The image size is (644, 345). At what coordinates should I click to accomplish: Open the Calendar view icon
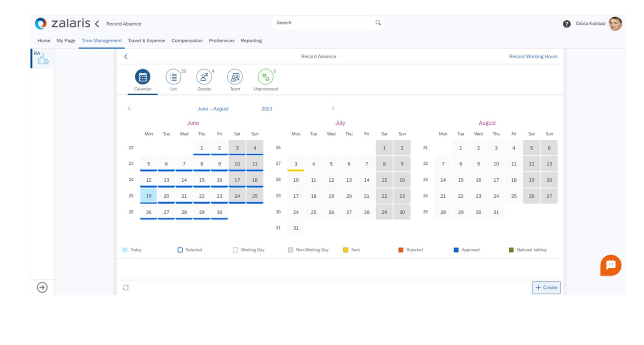pos(143,77)
